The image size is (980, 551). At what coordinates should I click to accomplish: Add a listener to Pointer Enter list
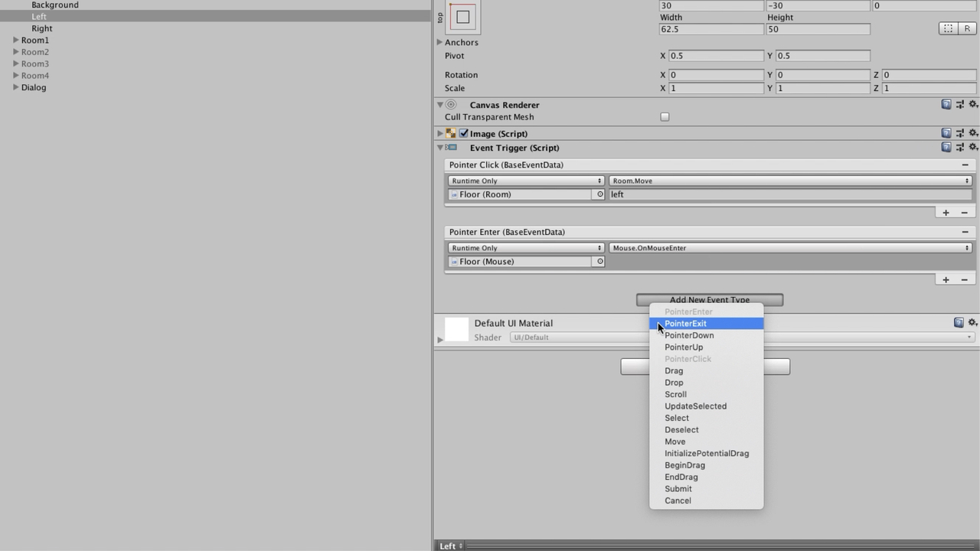(x=946, y=280)
